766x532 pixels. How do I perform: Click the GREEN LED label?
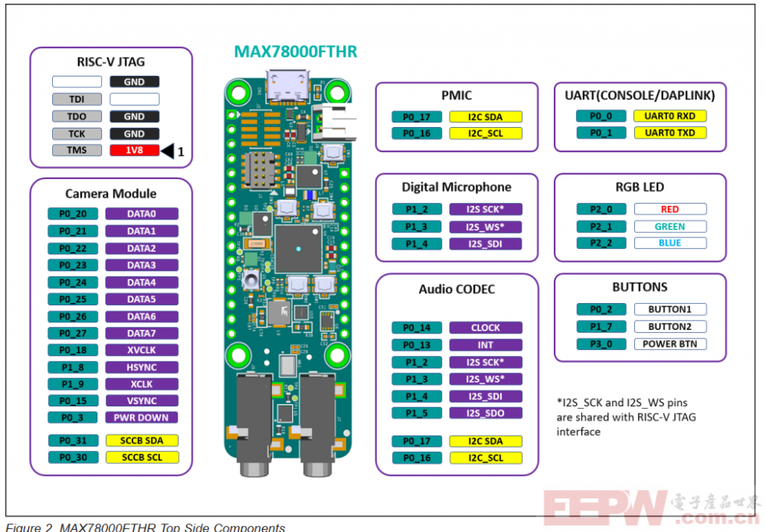click(x=669, y=227)
